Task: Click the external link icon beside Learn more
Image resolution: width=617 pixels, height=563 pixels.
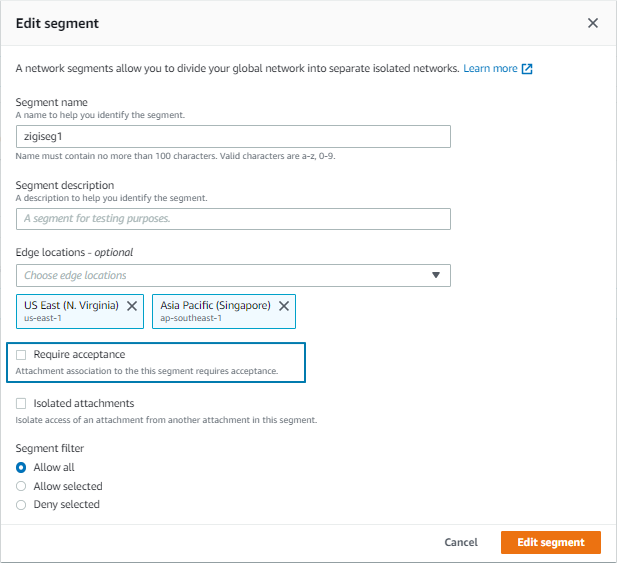Action: 527,69
